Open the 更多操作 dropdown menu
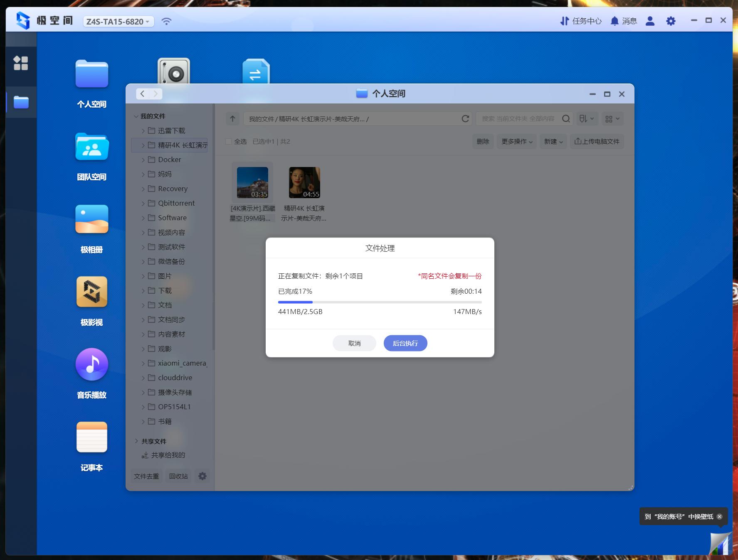The image size is (738, 560). [x=516, y=142]
